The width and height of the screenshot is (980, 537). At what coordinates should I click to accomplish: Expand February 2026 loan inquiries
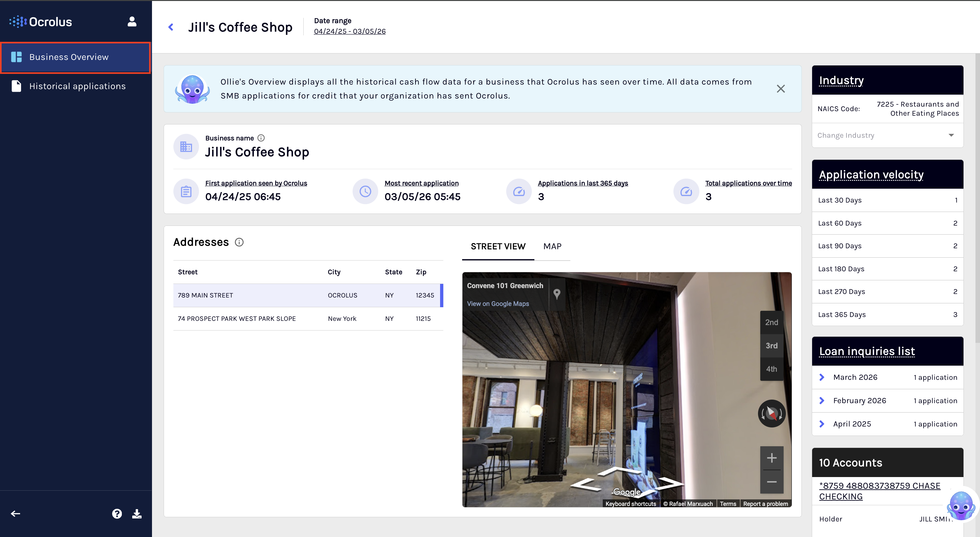tap(821, 401)
